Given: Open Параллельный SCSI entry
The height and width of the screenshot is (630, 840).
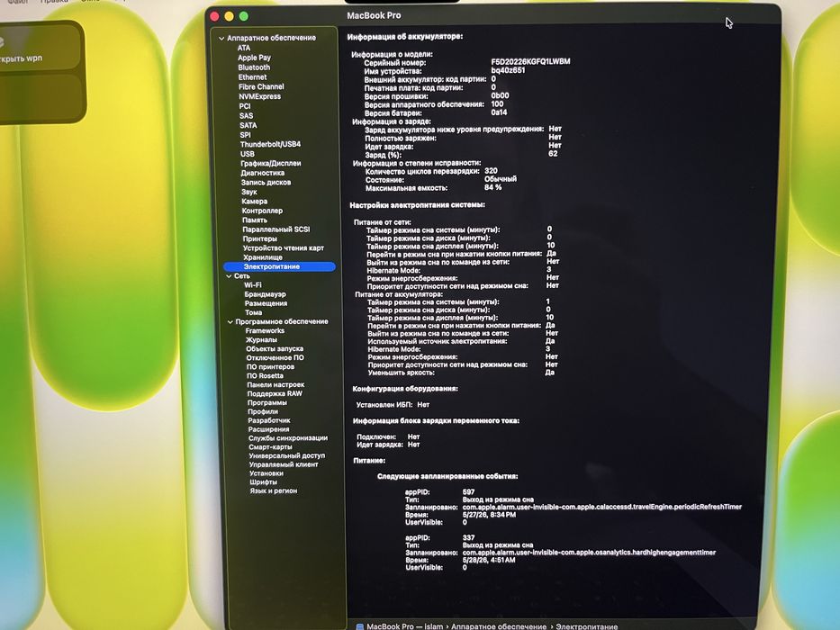Looking at the screenshot, I should click(275, 229).
